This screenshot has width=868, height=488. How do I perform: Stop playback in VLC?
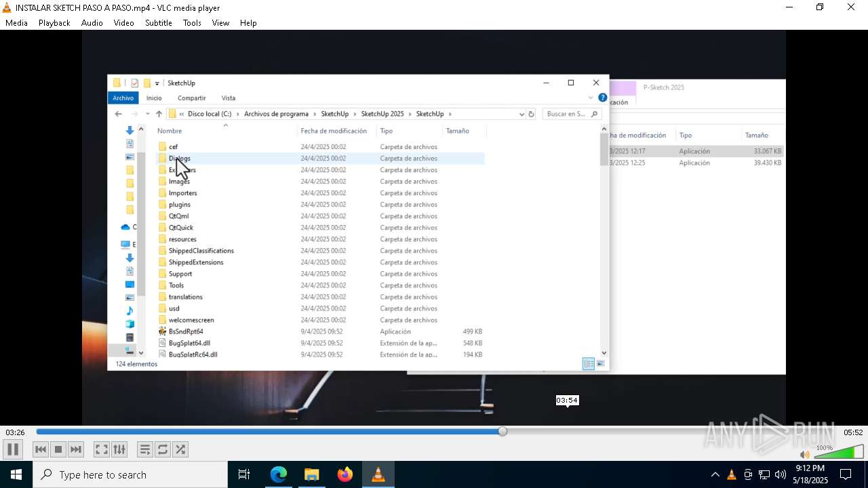coord(58,449)
